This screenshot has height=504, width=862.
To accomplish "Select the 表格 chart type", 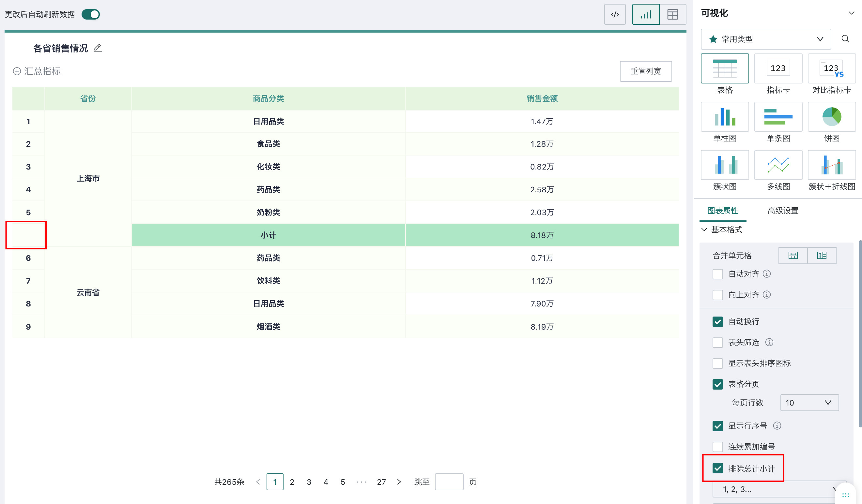I will (725, 68).
